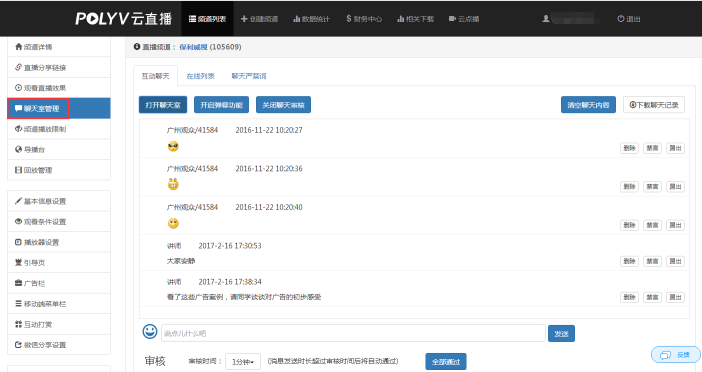The width and height of the screenshot is (702, 372).
Task: Open 微信分享设置 share icon item
Action: click(x=59, y=345)
